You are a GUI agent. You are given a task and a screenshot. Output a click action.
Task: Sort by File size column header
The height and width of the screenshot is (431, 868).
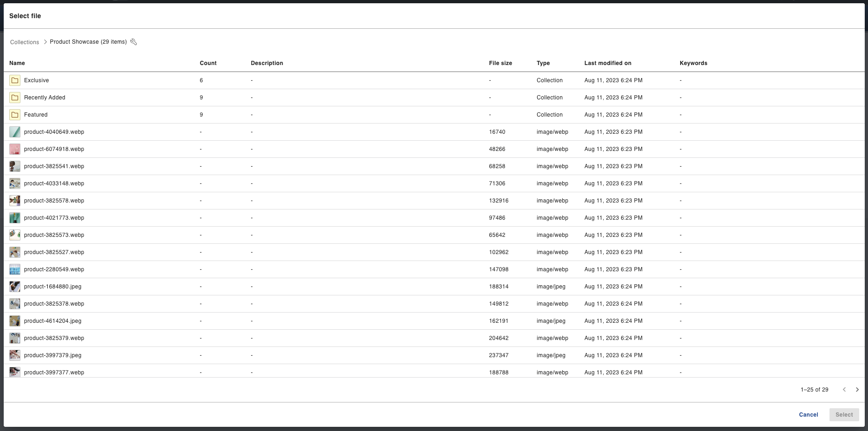pos(500,63)
